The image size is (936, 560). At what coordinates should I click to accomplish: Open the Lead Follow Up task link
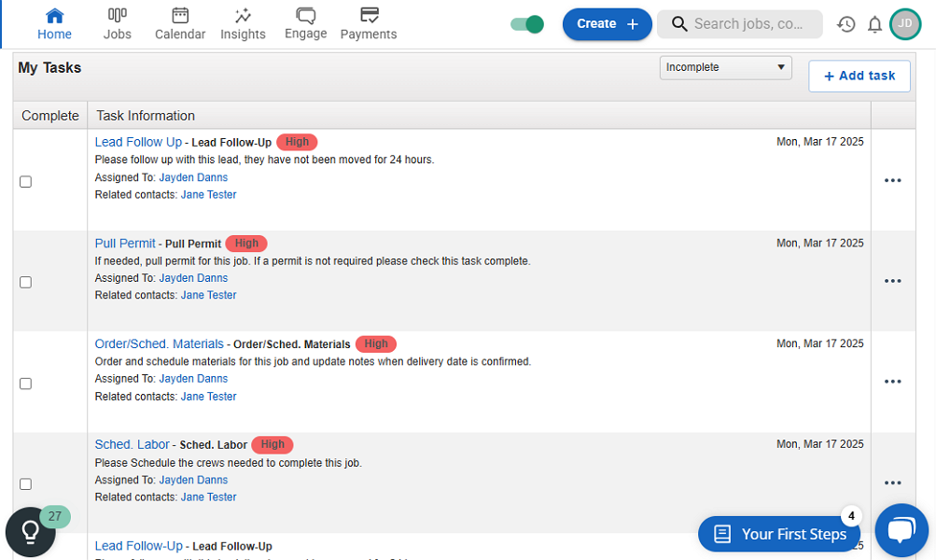click(138, 142)
